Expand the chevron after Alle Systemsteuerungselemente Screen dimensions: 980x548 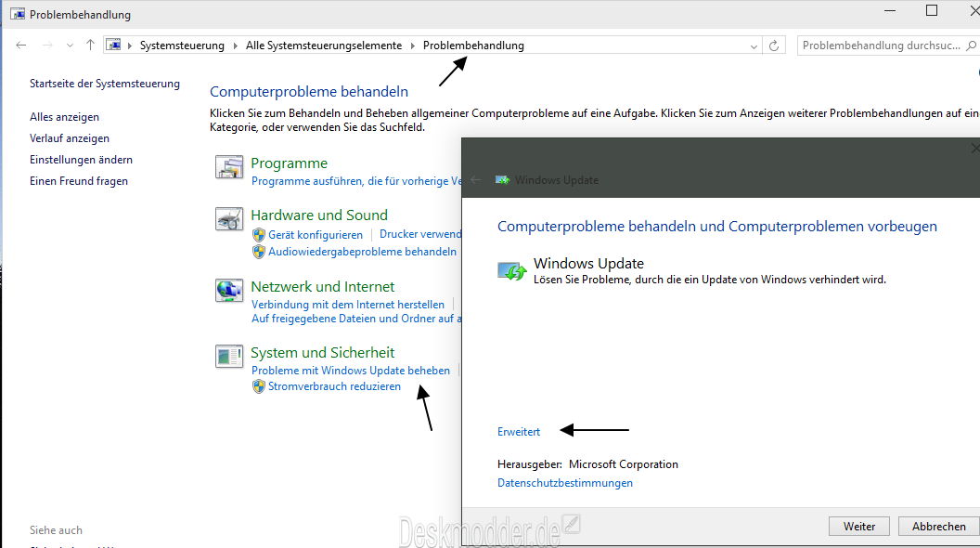pos(412,46)
